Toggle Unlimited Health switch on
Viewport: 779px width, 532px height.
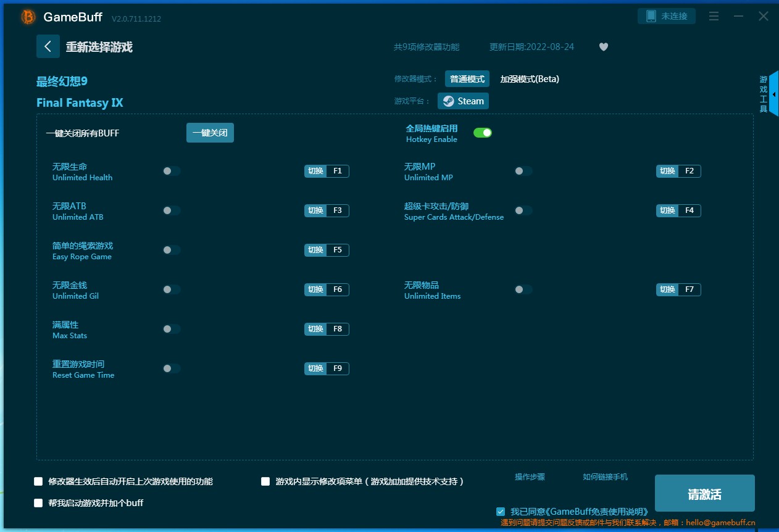point(172,171)
